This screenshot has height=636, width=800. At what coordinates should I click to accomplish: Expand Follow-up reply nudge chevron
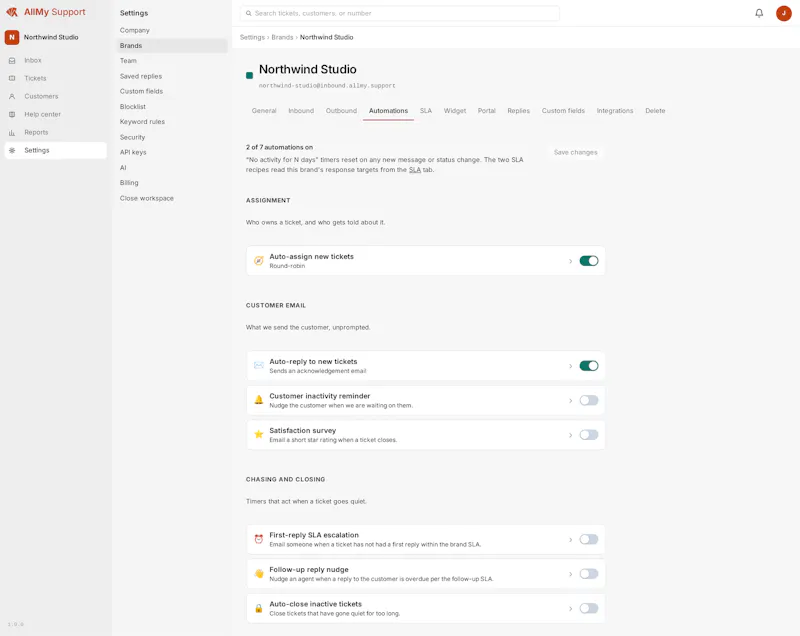pos(570,574)
